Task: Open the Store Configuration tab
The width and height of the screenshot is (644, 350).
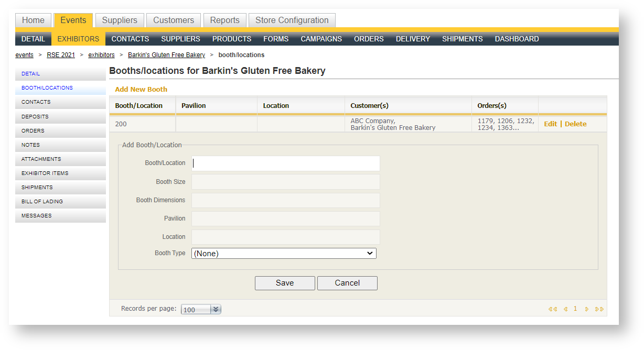Action: 292,20
